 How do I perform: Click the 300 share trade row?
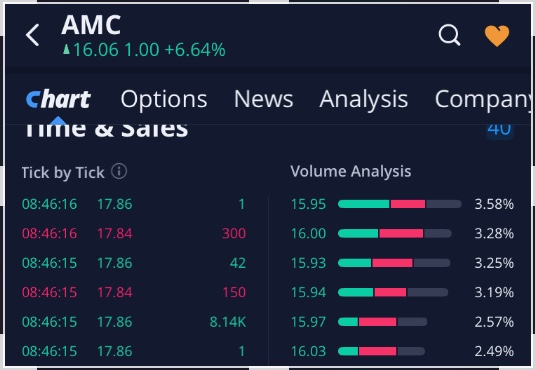(134, 233)
